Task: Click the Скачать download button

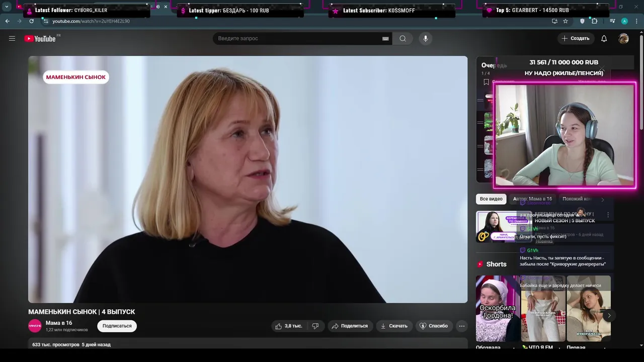Action: pyautogui.click(x=394, y=326)
